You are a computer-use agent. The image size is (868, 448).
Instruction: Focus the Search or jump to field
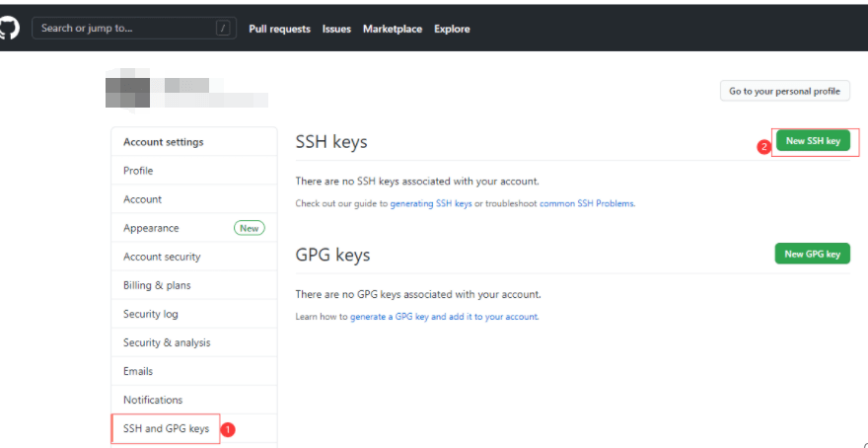coord(134,29)
